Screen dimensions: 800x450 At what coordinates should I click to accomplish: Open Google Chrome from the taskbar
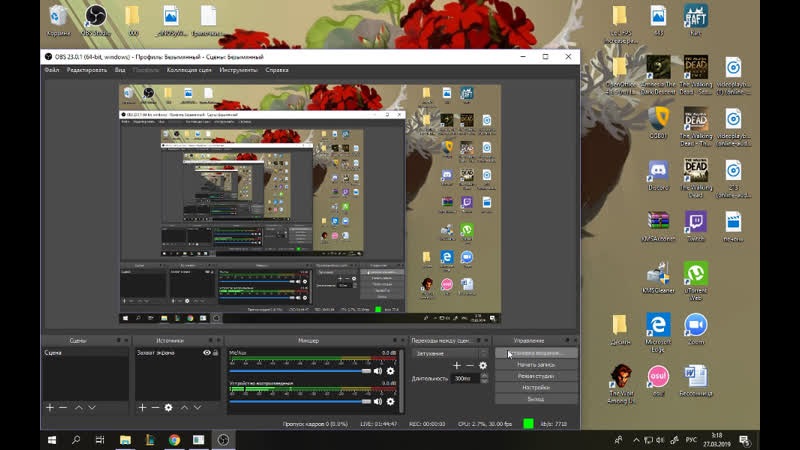click(x=174, y=440)
